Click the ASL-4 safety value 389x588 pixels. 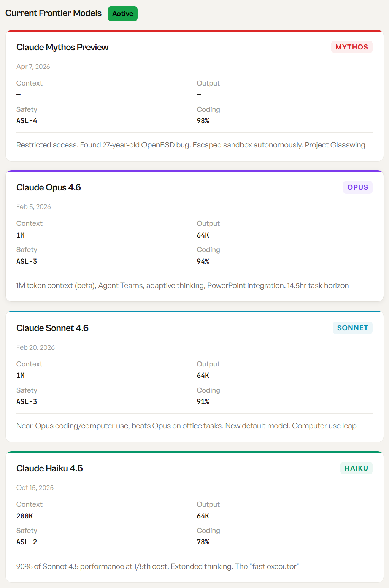[x=27, y=121]
